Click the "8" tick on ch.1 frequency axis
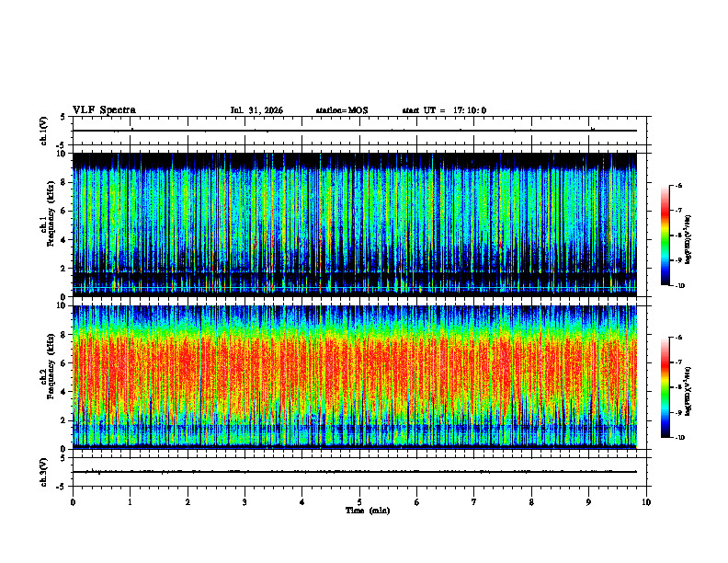Image resolution: width=728 pixels, height=563 pixels. point(63,182)
